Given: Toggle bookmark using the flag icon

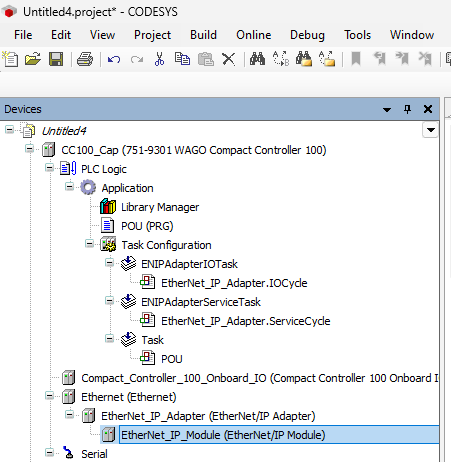Looking at the screenshot, I should 356,59.
